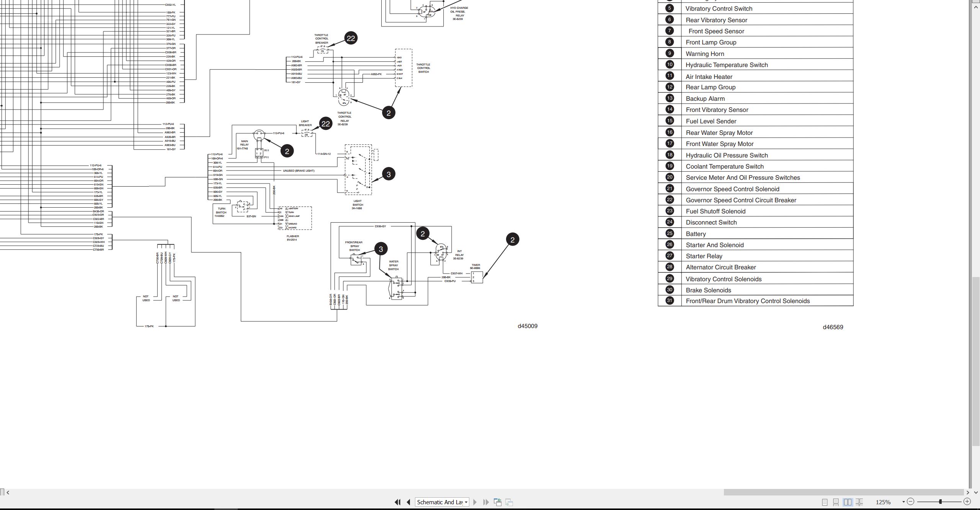Click the THROTTLE CONTROL BREAKER label
The width and height of the screenshot is (980, 510).
(322, 39)
